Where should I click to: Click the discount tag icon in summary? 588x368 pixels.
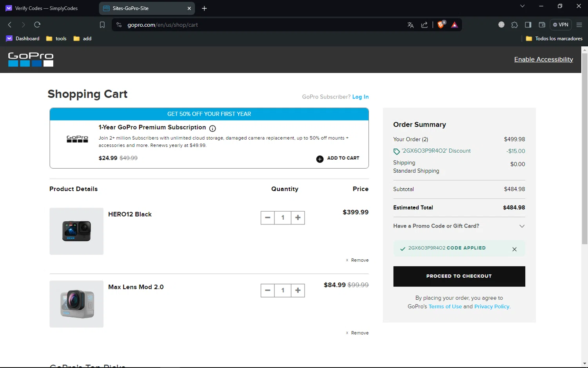397,151
